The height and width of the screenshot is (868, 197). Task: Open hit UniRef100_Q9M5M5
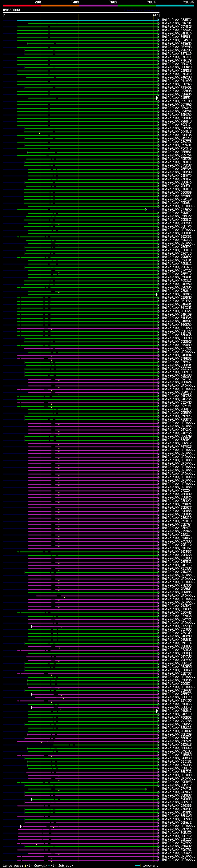click(177, 128)
